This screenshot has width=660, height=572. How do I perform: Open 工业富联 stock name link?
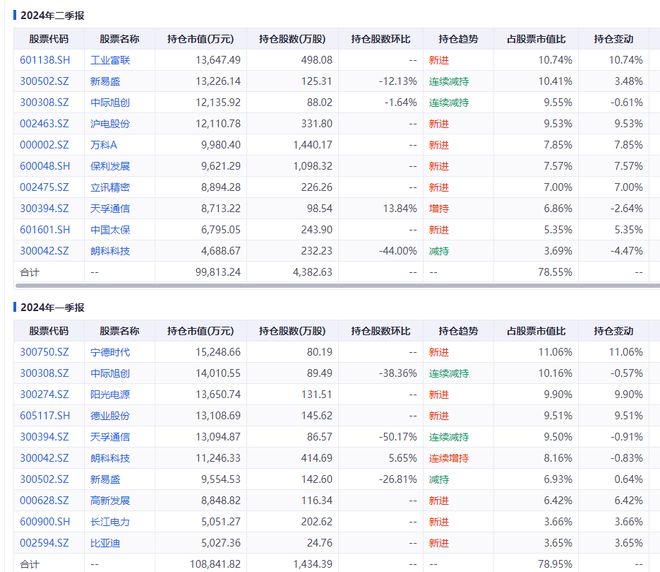click(x=110, y=60)
